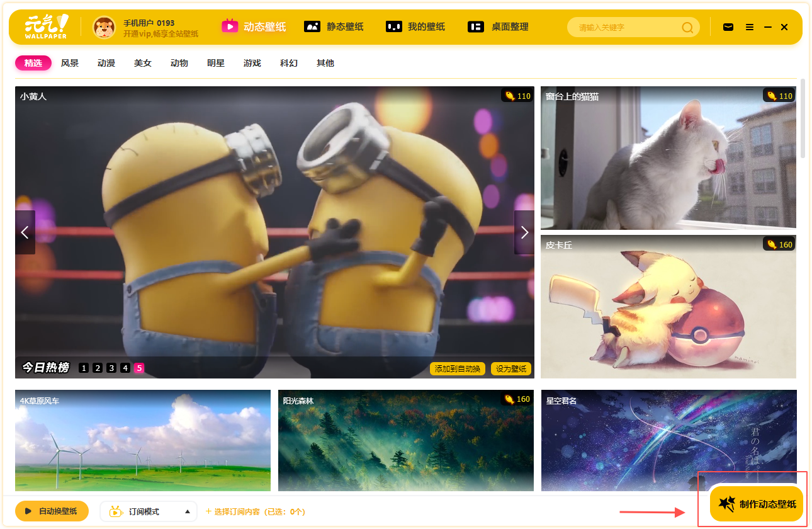Click the vertical scrollbar on the right
This screenshot has width=812, height=529.
(803, 118)
